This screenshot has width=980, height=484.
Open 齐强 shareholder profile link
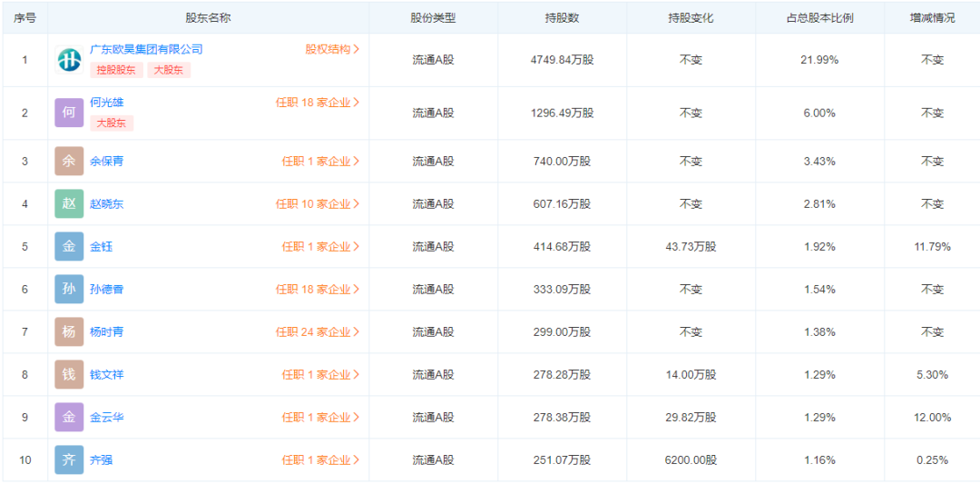click(x=102, y=460)
